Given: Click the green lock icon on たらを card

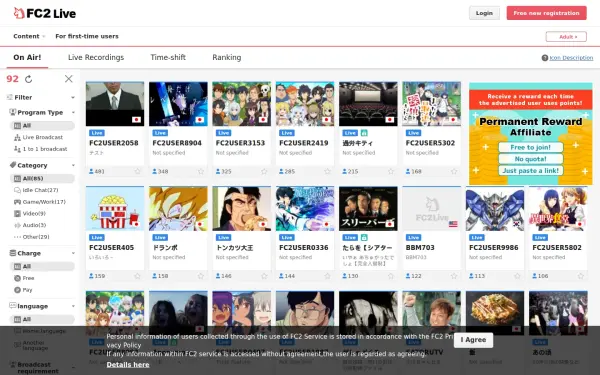Looking at the screenshot, I should (x=364, y=238).
